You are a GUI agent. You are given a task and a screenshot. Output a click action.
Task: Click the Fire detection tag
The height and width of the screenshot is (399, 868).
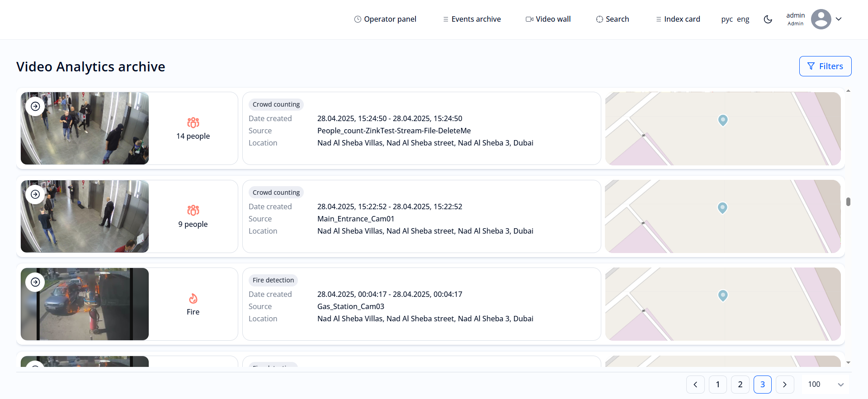tap(274, 280)
